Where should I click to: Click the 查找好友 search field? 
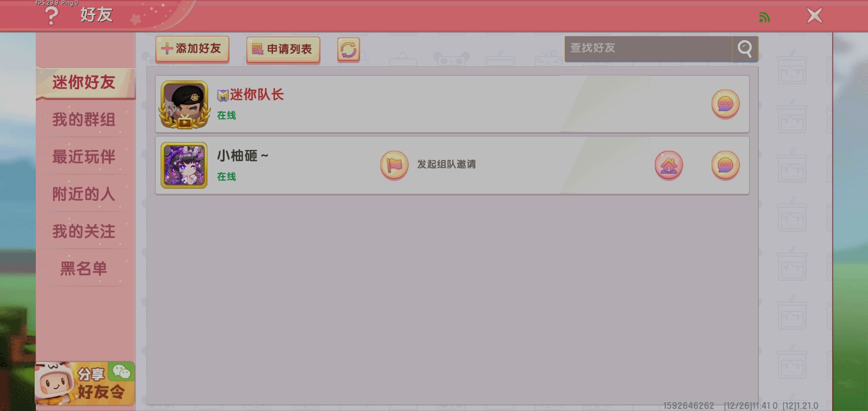click(648, 49)
